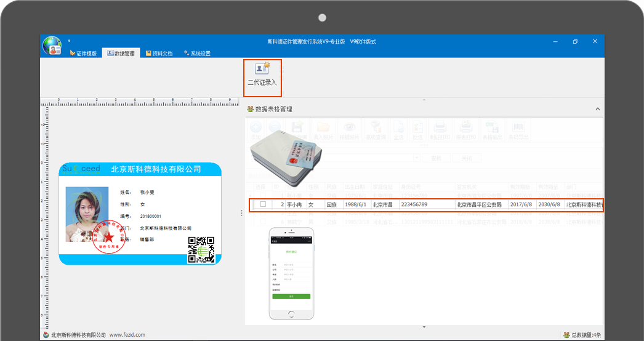Image resolution: width=644 pixels, height=341 pixels.
Task: Click the red stamp on the card preview
Action: click(x=109, y=237)
